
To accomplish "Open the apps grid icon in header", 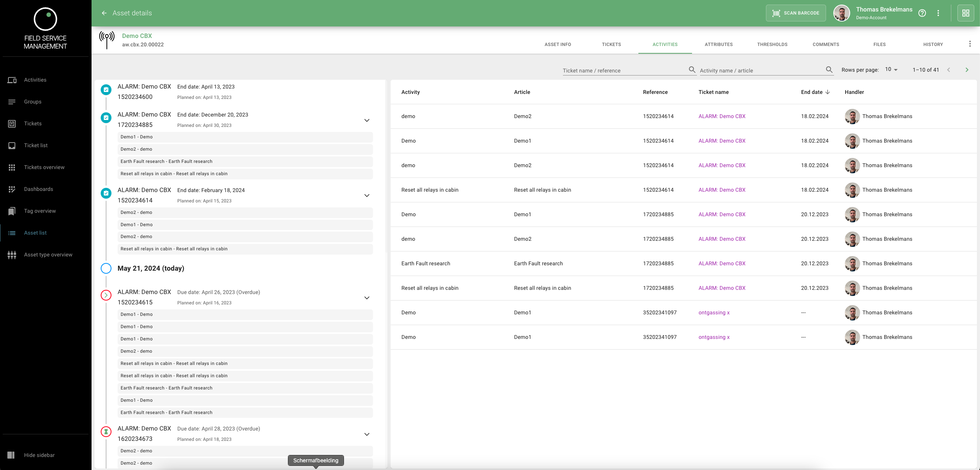I will [965, 13].
